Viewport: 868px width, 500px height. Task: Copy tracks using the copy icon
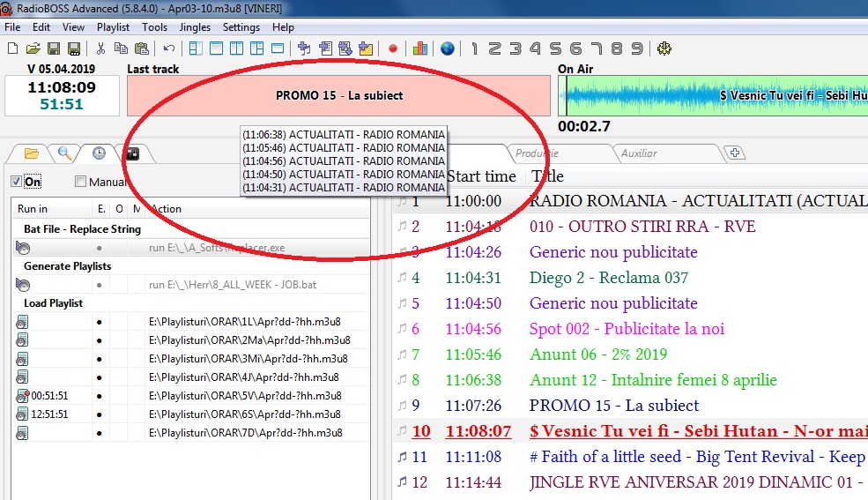pyautogui.click(x=121, y=49)
